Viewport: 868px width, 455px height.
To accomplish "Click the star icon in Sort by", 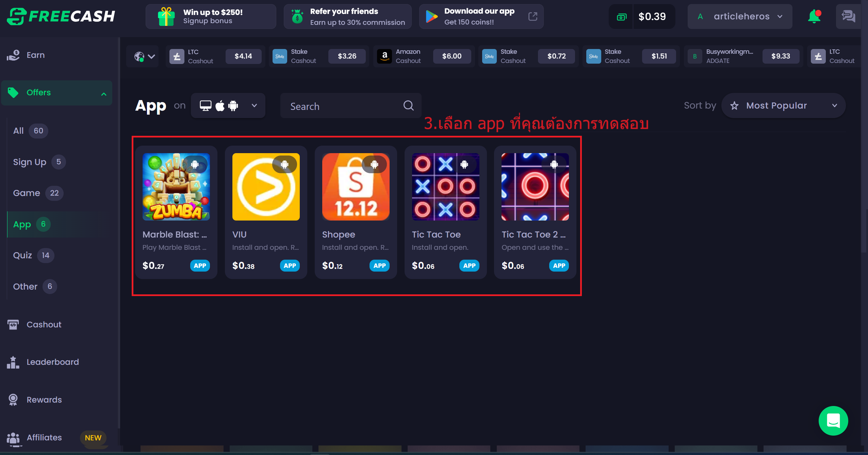I will [x=734, y=106].
